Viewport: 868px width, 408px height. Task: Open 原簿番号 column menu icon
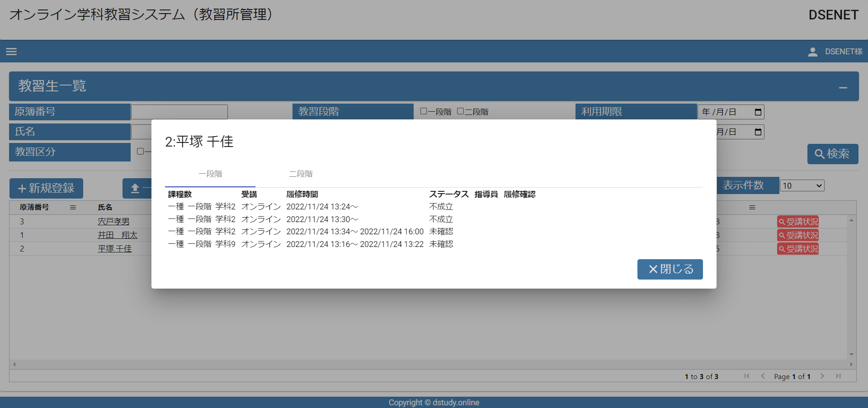point(73,207)
